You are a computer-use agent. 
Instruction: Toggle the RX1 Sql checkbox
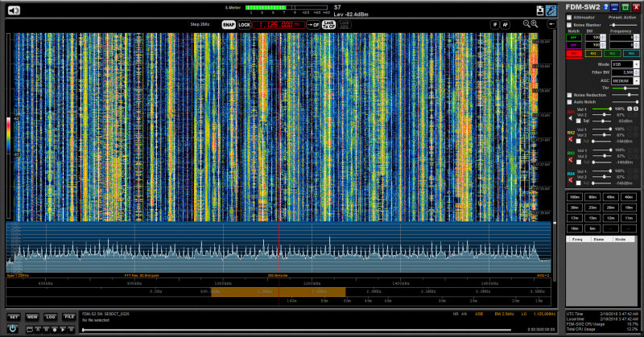coord(578,121)
